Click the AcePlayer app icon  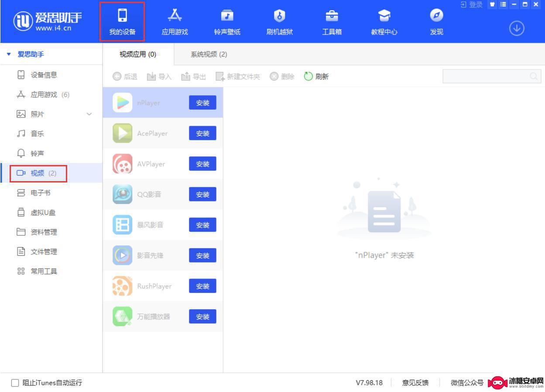click(122, 134)
